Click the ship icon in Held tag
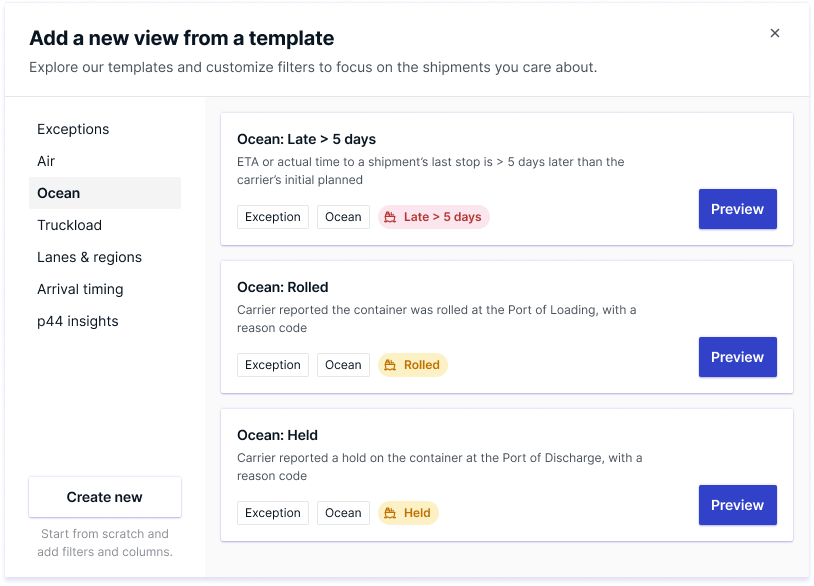 click(390, 513)
